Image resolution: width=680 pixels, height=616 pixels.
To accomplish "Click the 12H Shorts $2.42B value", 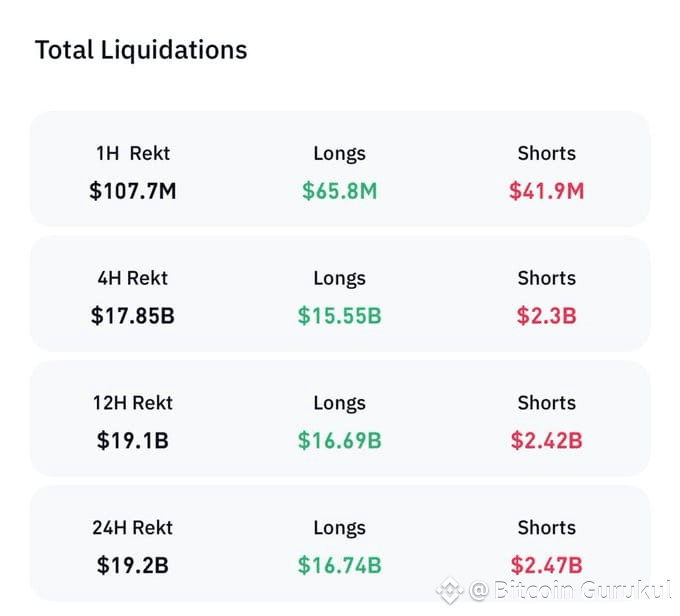I will (x=546, y=440).
